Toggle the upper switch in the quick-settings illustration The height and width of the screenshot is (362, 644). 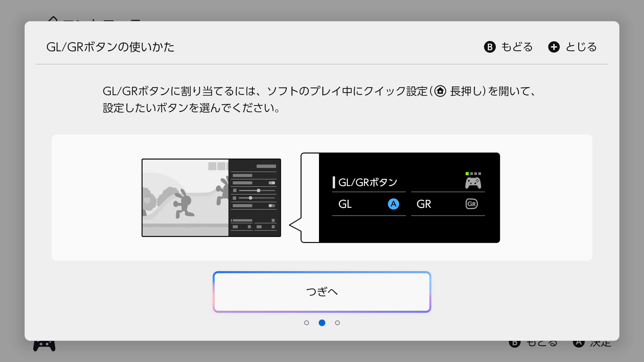(272, 183)
